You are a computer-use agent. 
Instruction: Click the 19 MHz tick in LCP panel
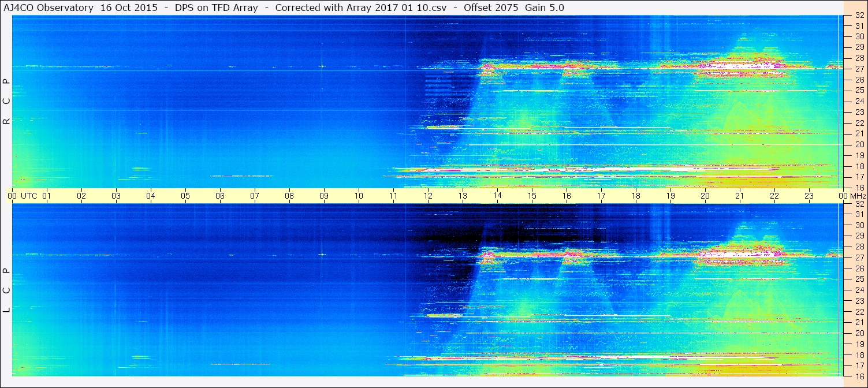pos(859,344)
